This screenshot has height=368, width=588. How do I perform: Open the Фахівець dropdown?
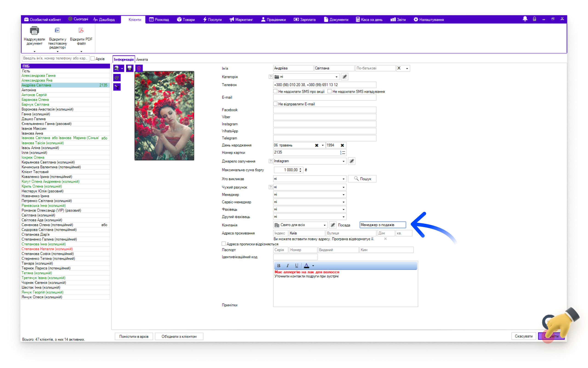pyautogui.click(x=344, y=209)
